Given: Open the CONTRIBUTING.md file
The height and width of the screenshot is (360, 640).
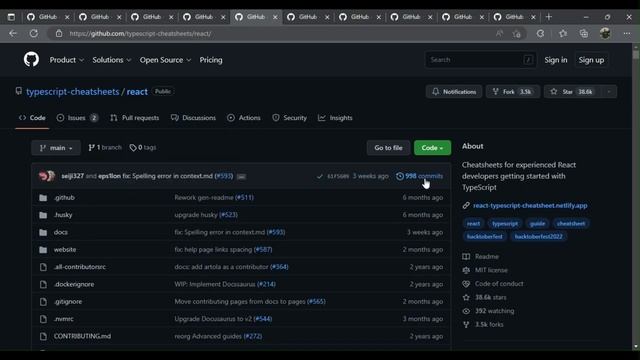Looking at the screenshot, I should click(82, 336).
